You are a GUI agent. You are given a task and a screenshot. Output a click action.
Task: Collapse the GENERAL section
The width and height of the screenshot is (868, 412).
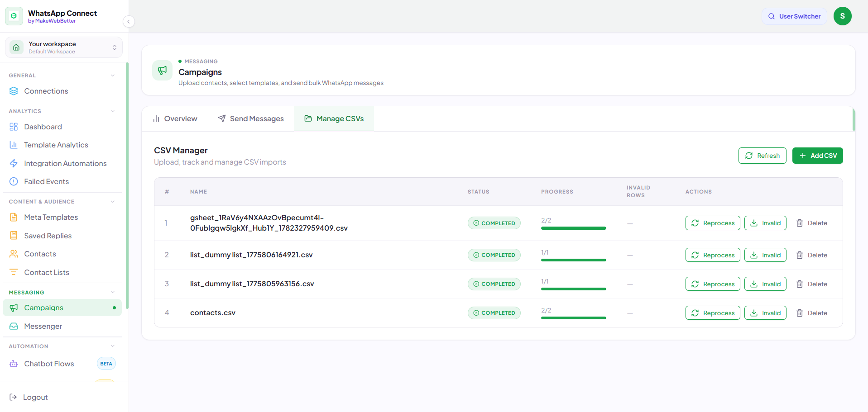click(x=113, y=76)
